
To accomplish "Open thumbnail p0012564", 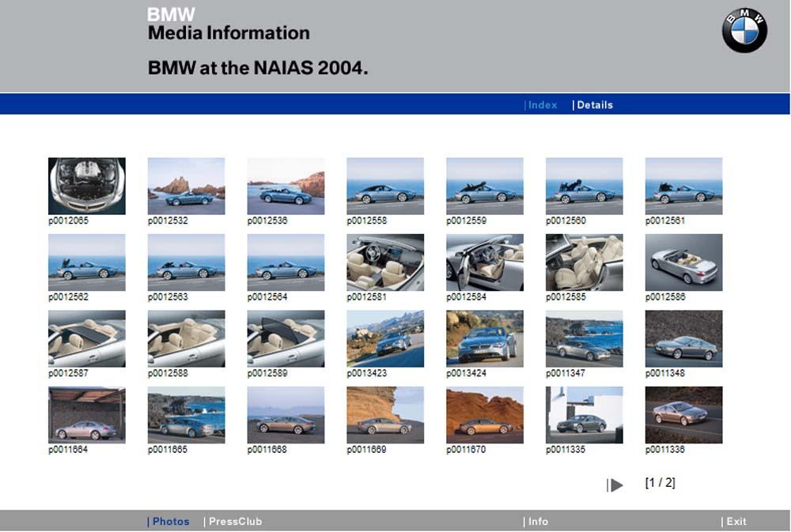I will [x=286, y=262].
